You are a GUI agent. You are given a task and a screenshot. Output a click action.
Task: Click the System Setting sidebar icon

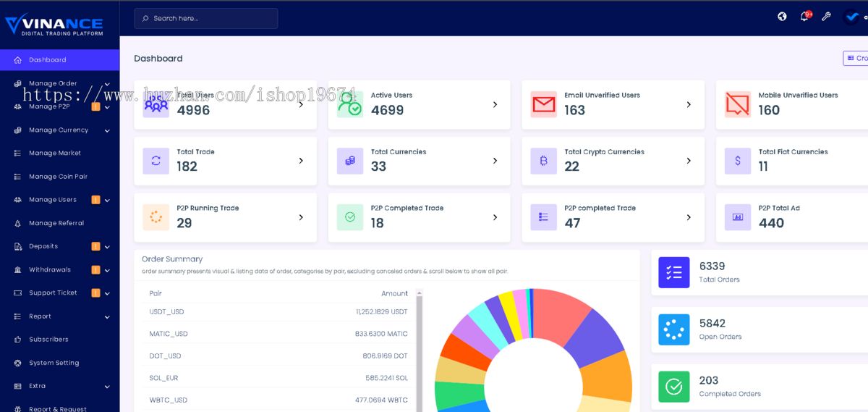(x=18, y=363)
